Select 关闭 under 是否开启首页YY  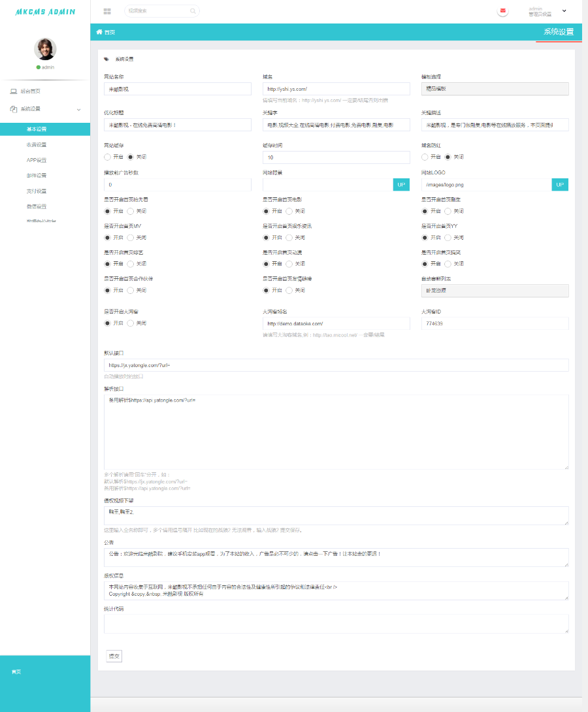(x=448, y=238)
